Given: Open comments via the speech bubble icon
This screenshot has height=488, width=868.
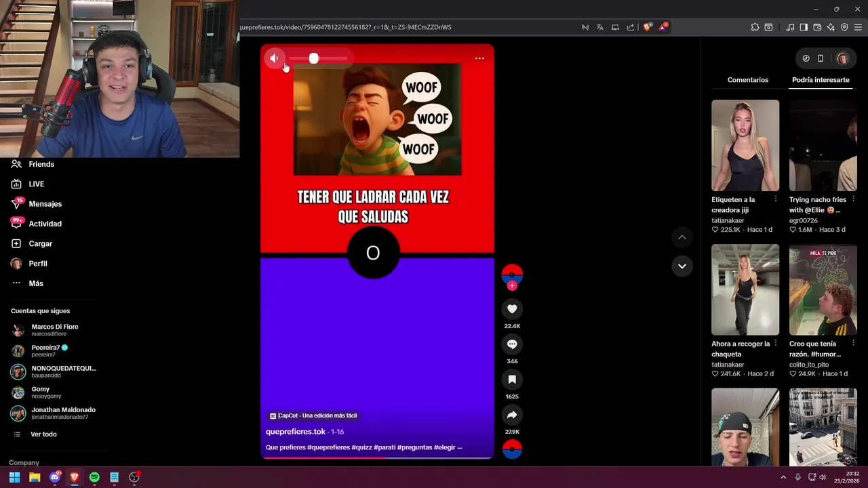Looking at the screenshot, I should [x=512, y=344].
